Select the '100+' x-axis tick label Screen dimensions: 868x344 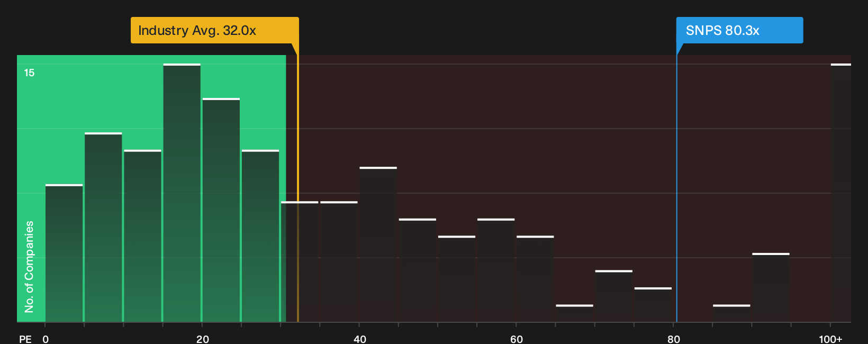[830, 339]
